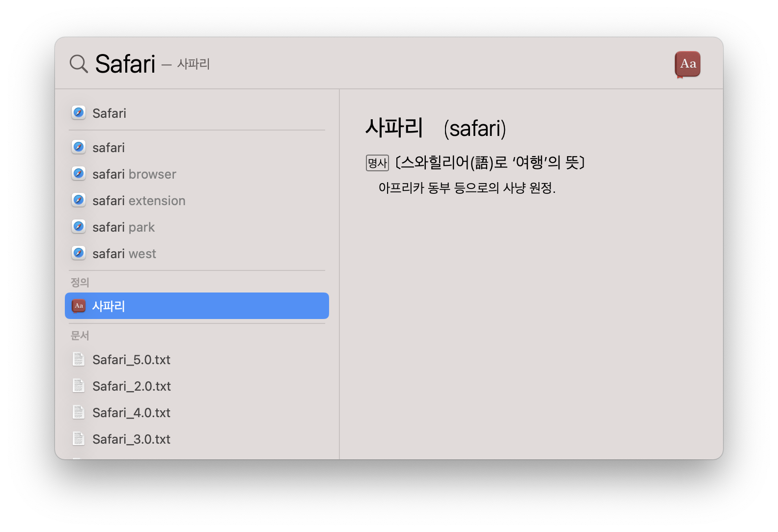Screen dimensions: 778x532
Task: Click the definition text 아프리카 동부 등으로의 사냥 원정
Action: 467,188
